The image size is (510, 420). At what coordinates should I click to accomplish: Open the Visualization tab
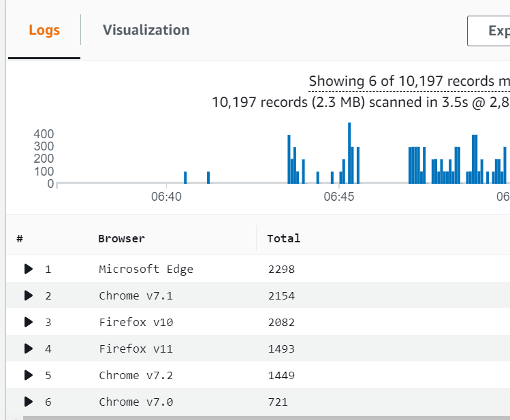coord(146,30)
